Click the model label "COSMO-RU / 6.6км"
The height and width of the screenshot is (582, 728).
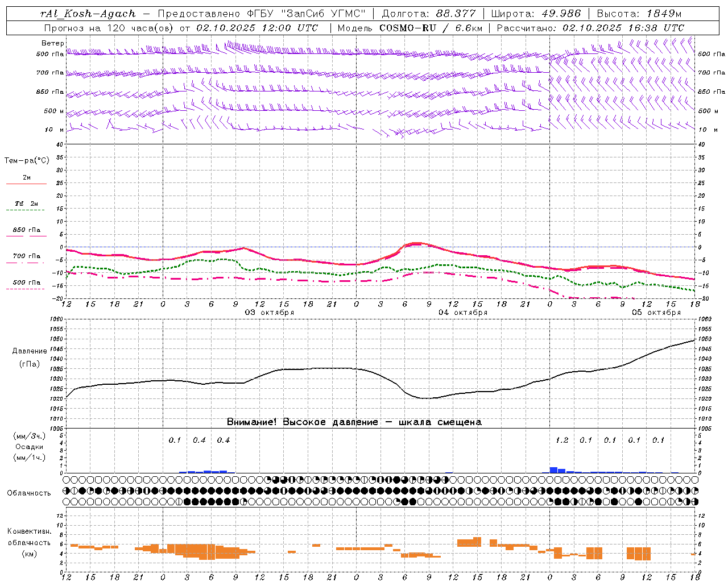[431, 28]
